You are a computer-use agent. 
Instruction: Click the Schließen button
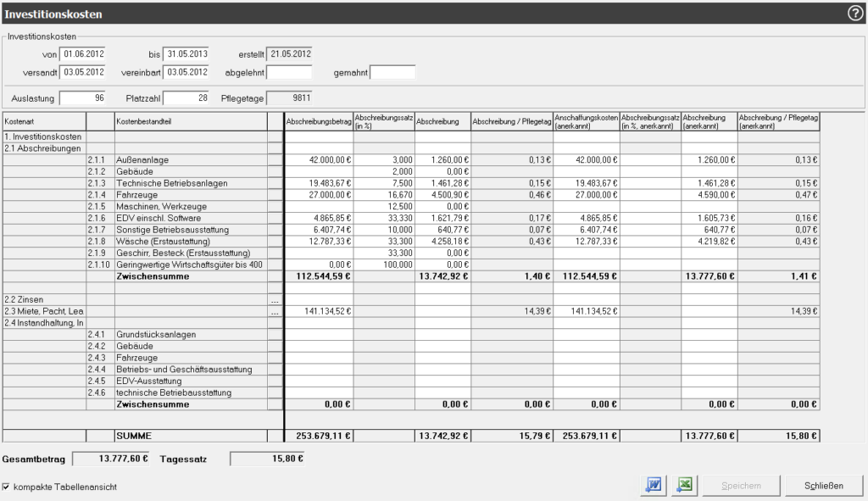pos(823,485)
